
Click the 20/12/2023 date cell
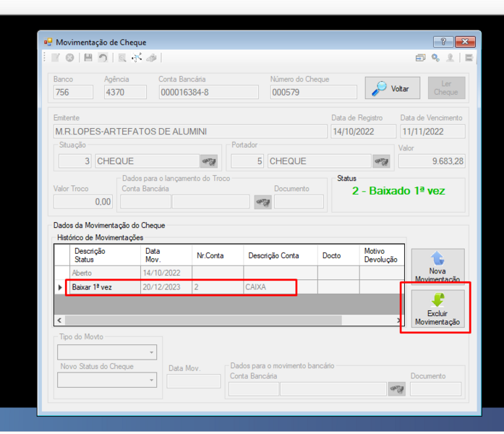[166, 287]
